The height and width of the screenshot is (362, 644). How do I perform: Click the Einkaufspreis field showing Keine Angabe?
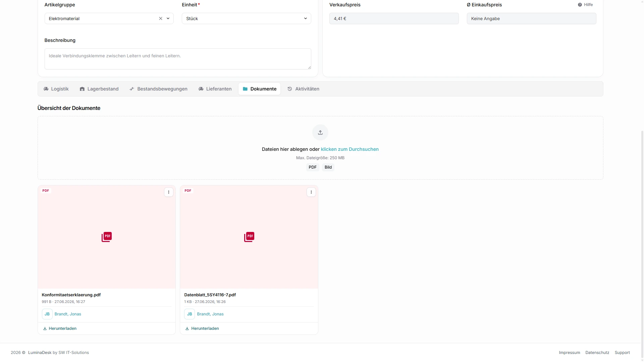531,18
